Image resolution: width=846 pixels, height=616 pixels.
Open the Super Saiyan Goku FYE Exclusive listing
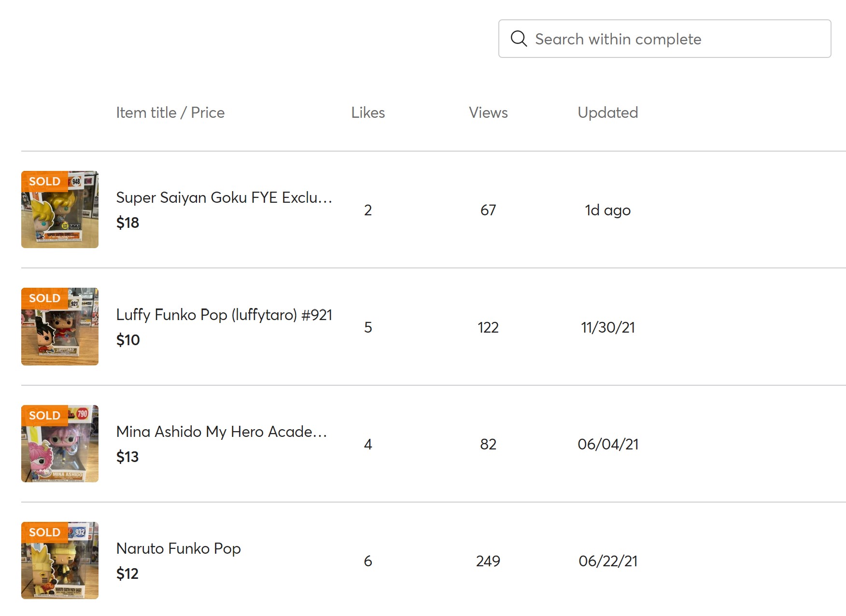tap(224, 197)
